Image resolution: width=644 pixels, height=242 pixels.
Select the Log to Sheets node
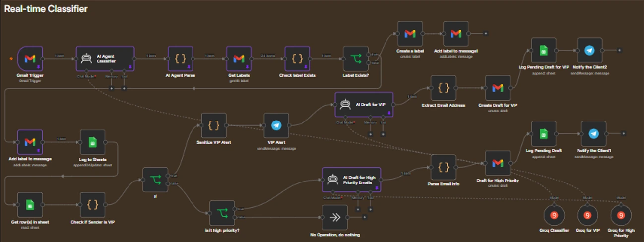click(93, 142)
